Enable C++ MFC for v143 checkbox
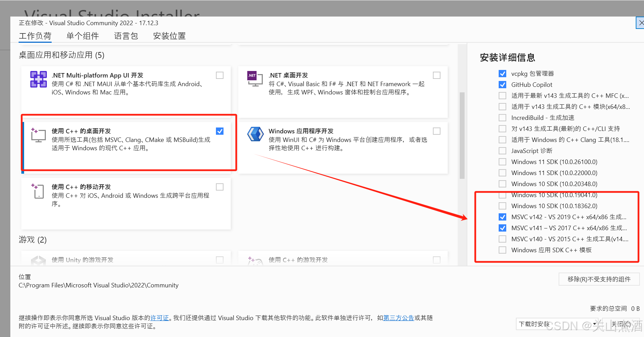Screen dimensions: 644x337 click(502, 95)
